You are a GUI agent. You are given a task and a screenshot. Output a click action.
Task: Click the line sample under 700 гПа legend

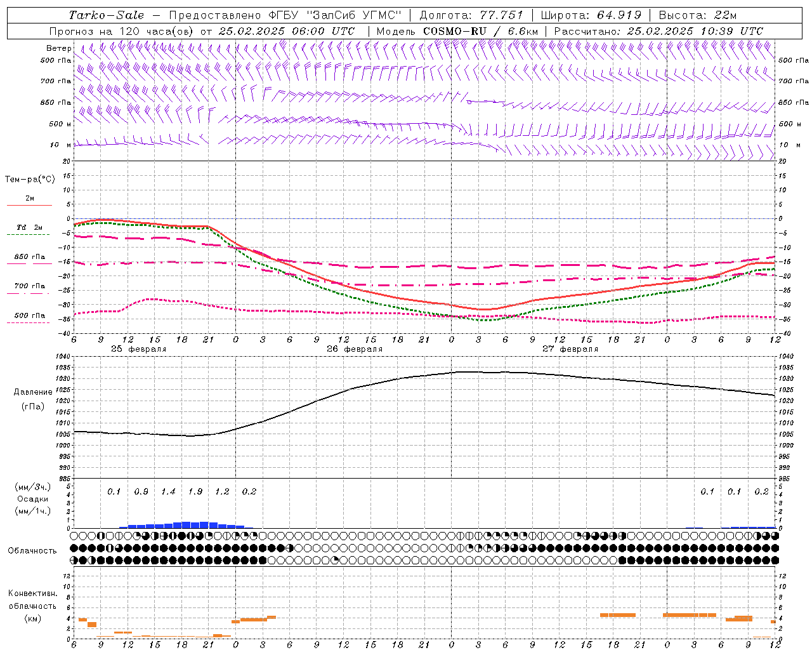[29, 293]
